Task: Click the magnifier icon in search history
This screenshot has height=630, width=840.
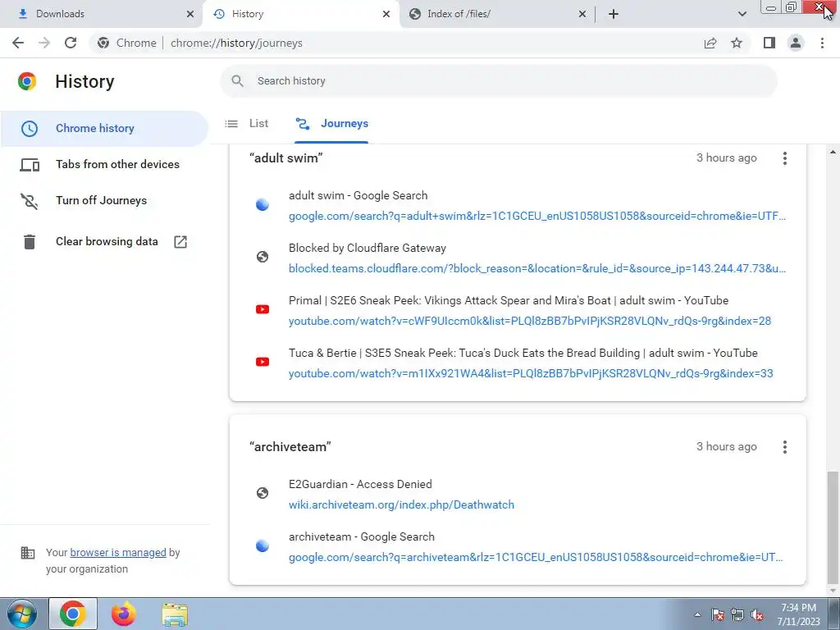Action: point(237,81)
